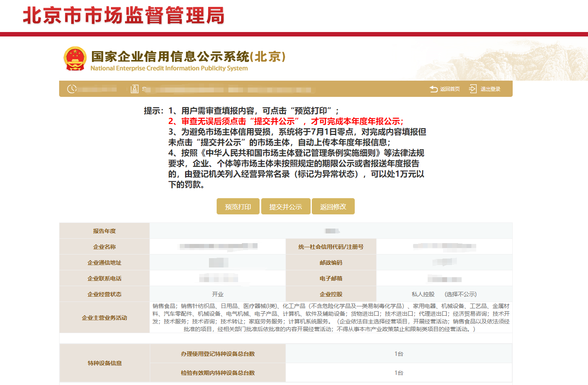Image resolution: width=588 pixels, height=385 pixels.
Task: Click the 企业经营状态 label cell
Action: tap(104, 294)
